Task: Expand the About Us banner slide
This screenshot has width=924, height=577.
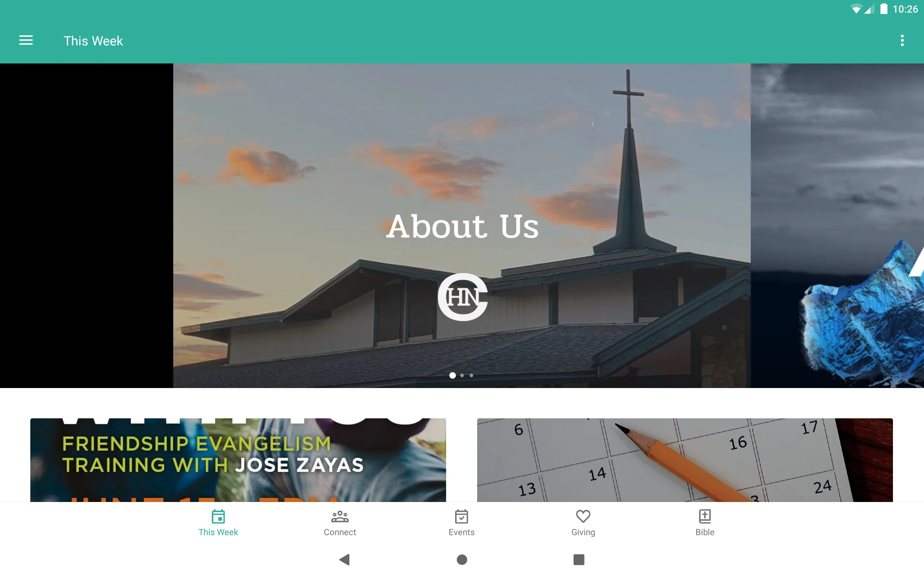Action: pos(462,225)
